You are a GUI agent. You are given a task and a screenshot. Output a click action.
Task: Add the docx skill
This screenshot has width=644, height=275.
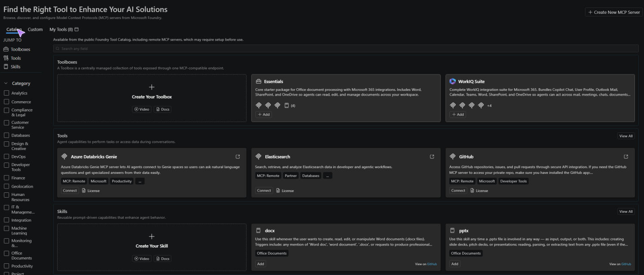(x=261, y=264)
